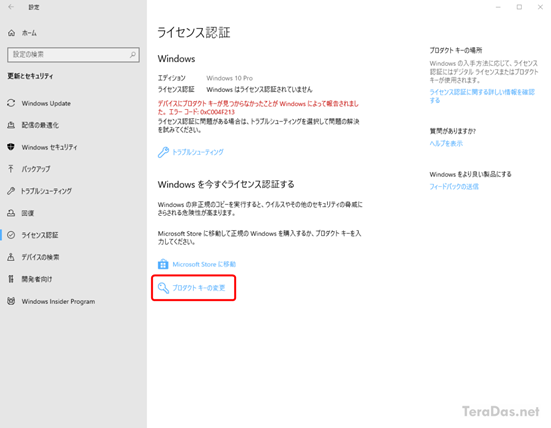Click the Windows セキュリティ shield icon
Screen dimensions: 551x428
click(x=11, y=147)
